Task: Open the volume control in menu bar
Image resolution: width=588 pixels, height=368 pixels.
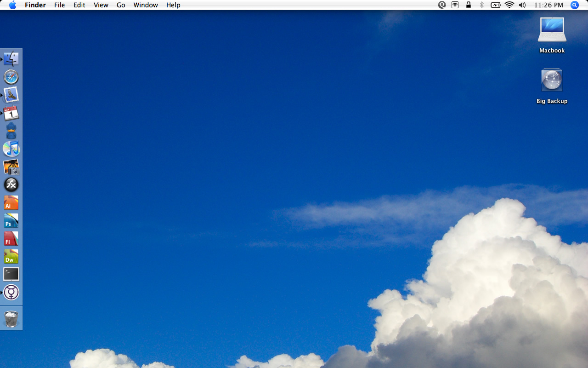Action: [522, 5]
